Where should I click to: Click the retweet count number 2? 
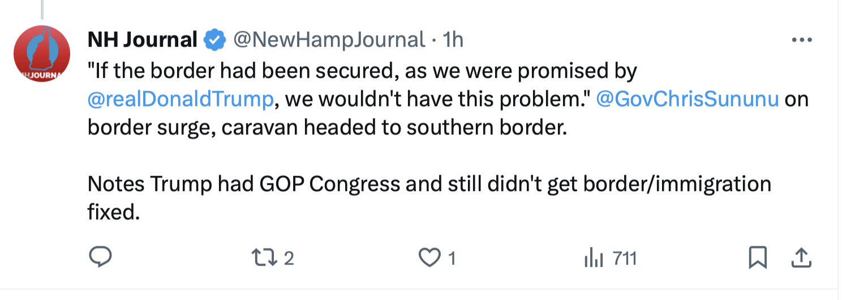[289, 259]
